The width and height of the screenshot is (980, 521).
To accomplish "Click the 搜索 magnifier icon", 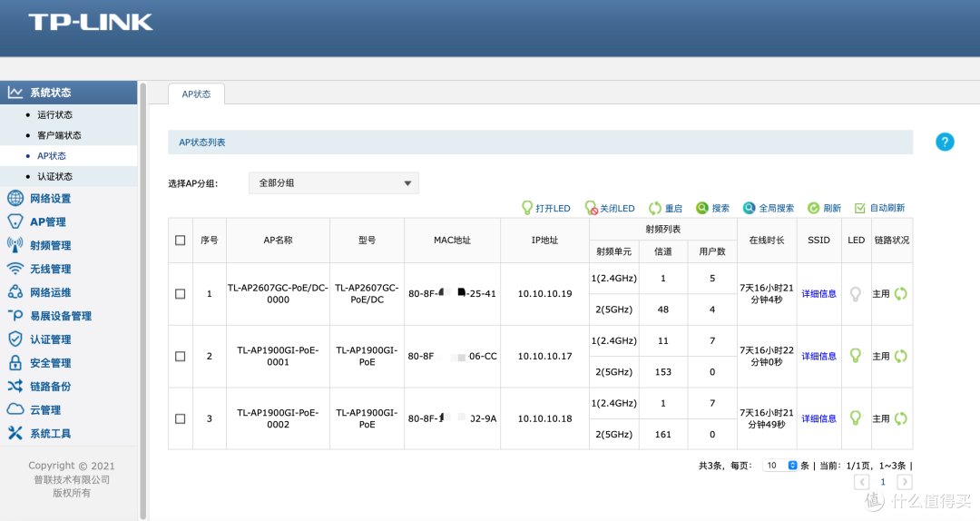I will tap(701, 208).
